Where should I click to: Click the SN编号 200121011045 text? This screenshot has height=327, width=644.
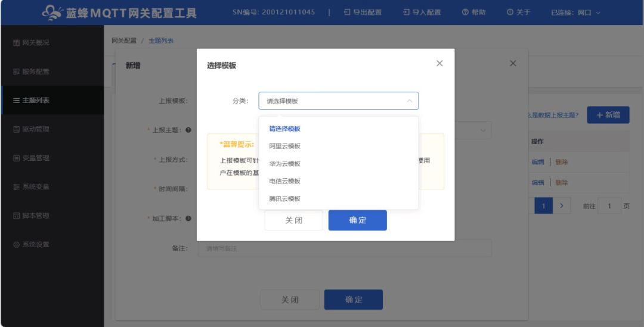coord(274,13)
